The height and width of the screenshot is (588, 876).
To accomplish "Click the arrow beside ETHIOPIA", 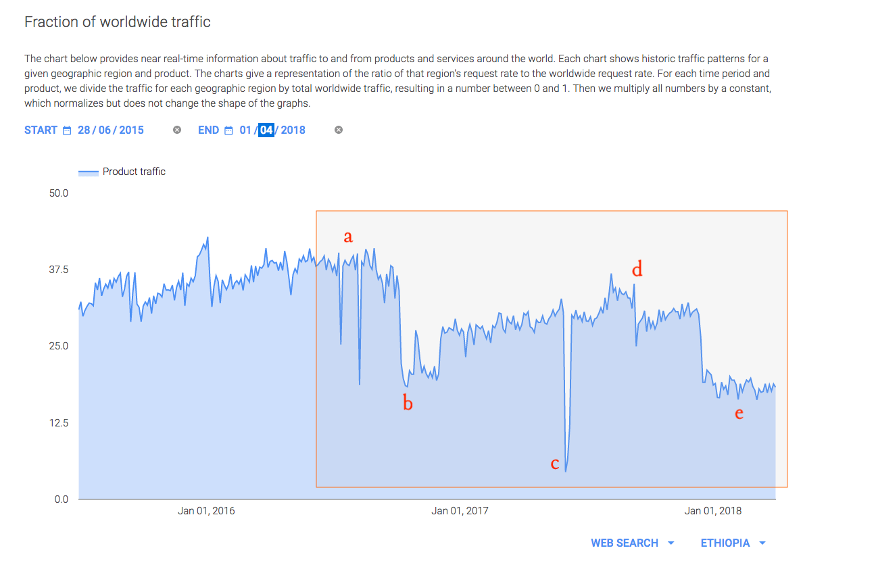I will (762, 543).
